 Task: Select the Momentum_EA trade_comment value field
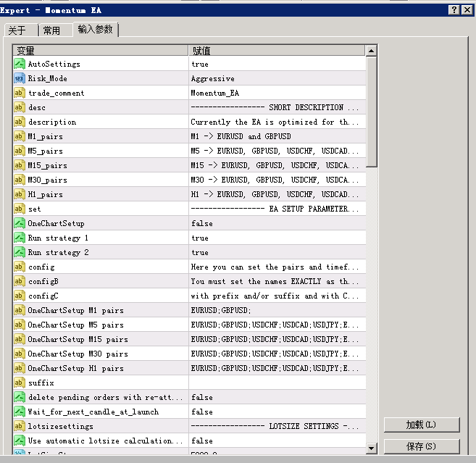pos(277,93)
